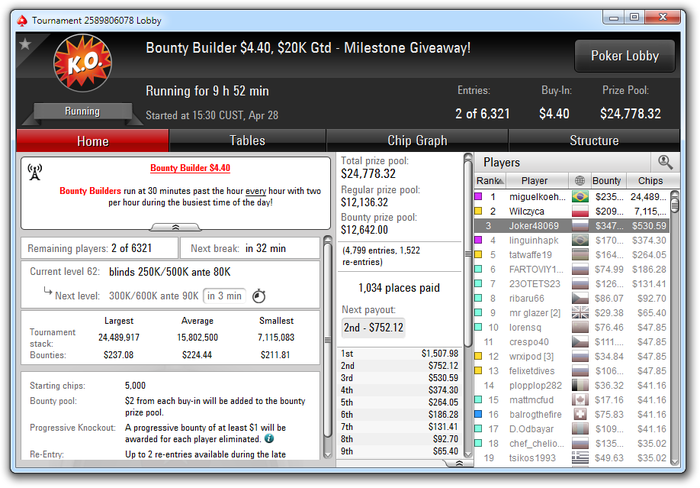Select player row D.Odbayar
700x488 pixels.
pos(571,429)
